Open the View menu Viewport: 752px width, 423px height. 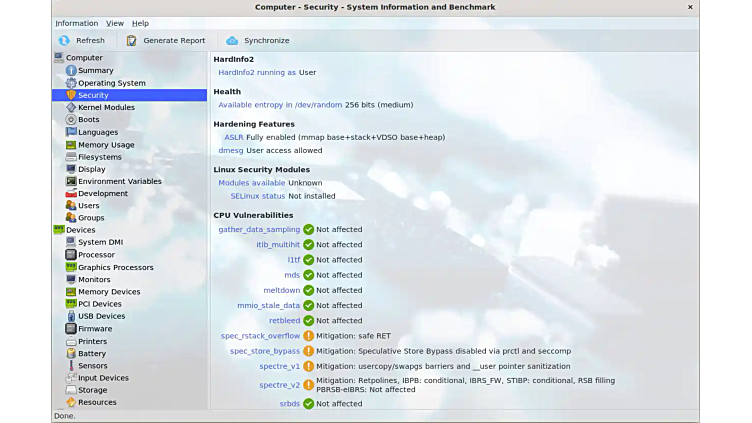115,23
